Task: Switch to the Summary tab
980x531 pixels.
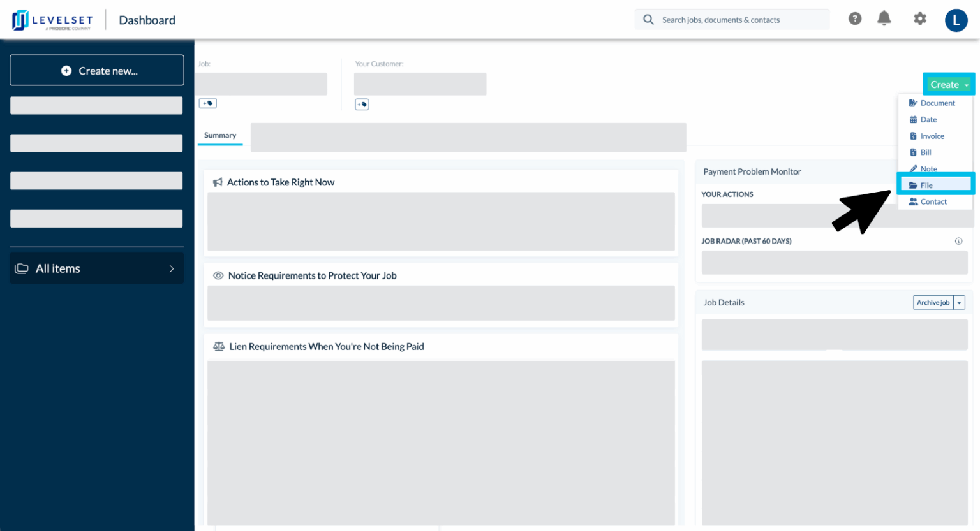Action: tap(220, 135)
